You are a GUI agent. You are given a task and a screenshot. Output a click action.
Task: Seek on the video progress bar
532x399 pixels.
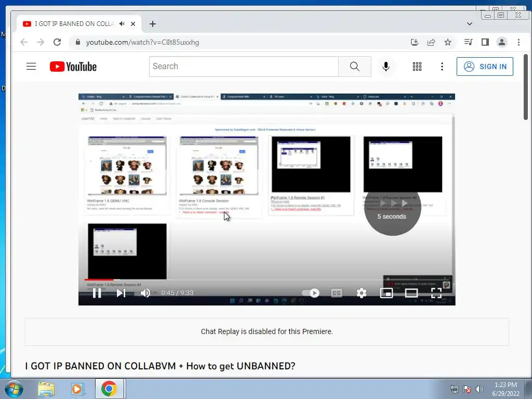click(x=267, y=280)
